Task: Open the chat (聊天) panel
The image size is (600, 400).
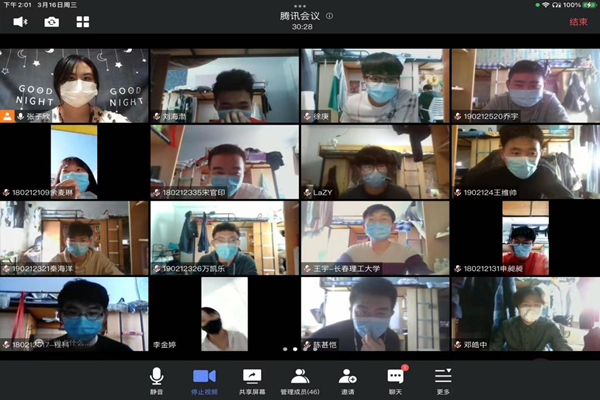Action: (395, 379)
